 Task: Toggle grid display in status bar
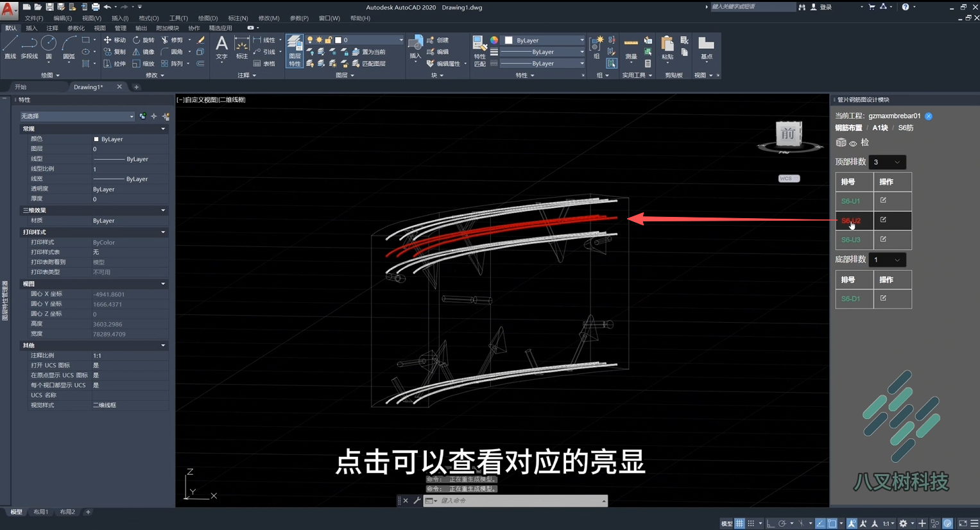point(739,524)
